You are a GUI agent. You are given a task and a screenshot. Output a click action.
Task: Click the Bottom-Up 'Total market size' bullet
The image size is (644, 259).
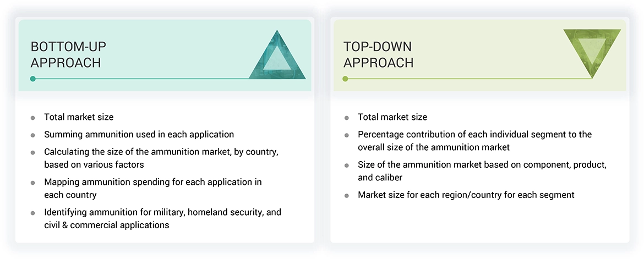pyautogui.click(x=79, y=117)
